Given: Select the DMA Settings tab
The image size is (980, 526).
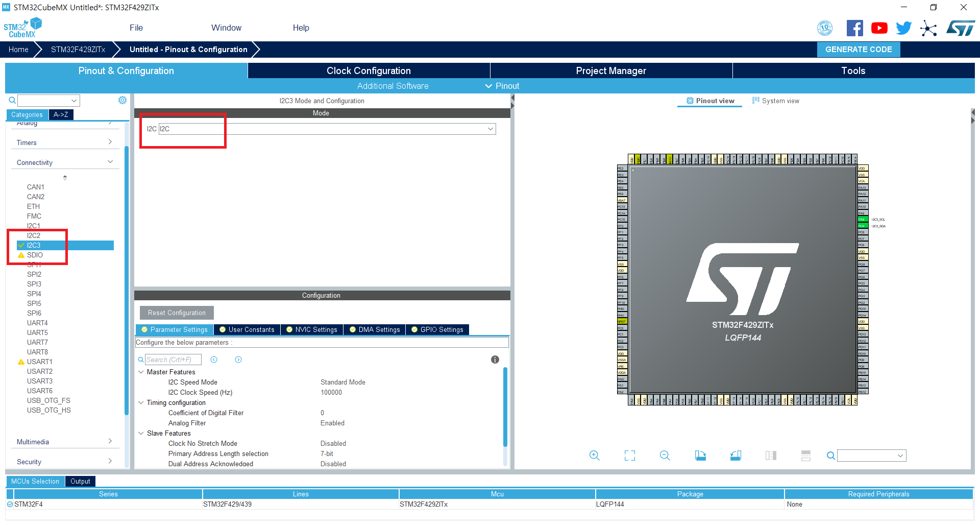Looking at the screenshot, I should pos(375,329).
